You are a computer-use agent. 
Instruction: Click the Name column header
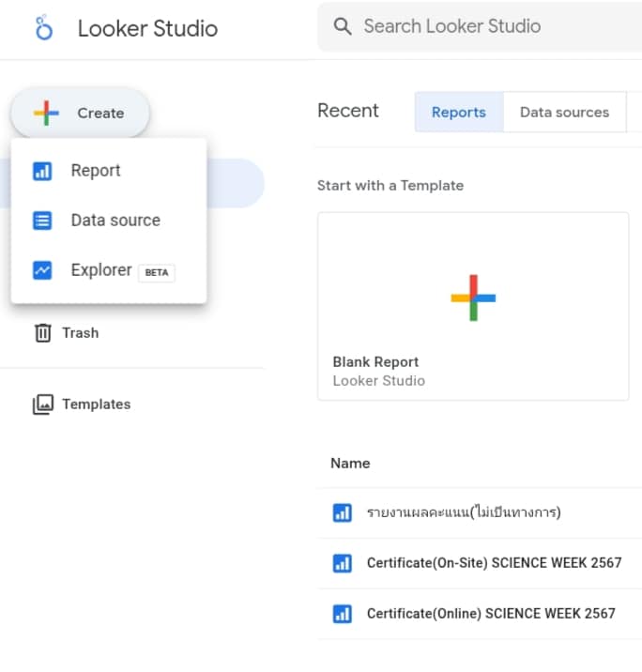pyautogui.click(x=350, y=464)
